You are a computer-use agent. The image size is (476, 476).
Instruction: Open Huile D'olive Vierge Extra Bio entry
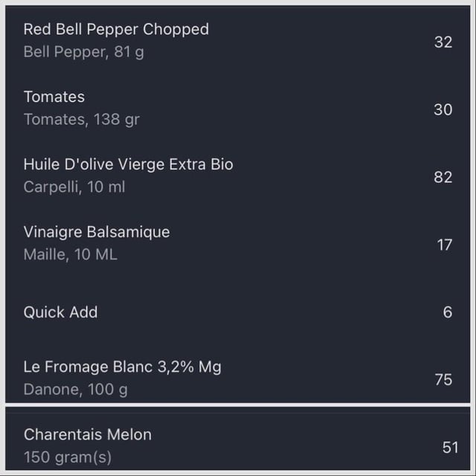238,176
